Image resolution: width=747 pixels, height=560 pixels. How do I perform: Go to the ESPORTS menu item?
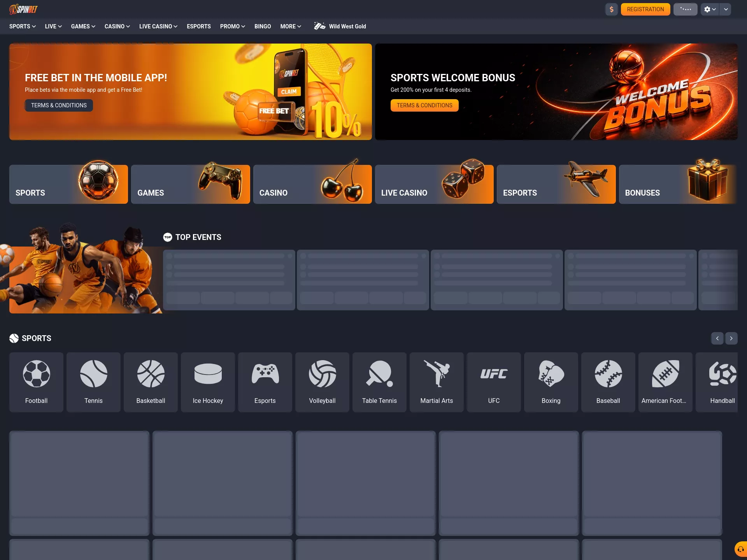coord(199,26)
